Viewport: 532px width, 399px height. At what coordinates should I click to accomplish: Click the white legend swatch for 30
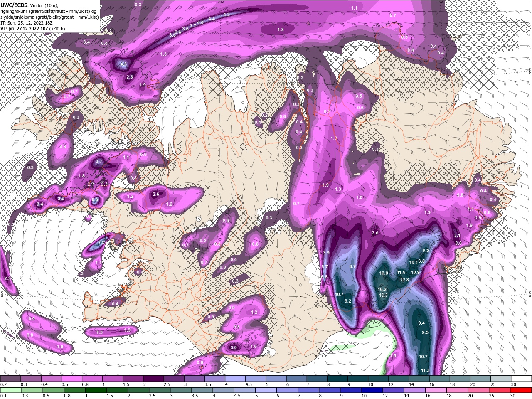(521, 379)
